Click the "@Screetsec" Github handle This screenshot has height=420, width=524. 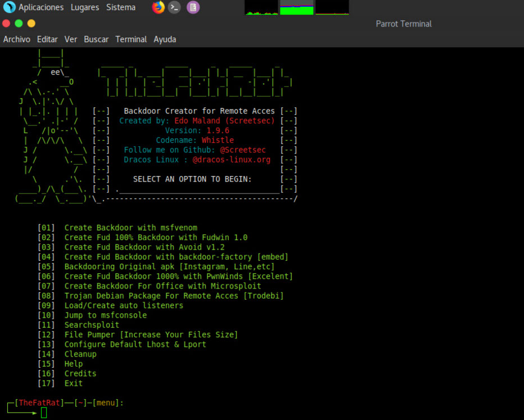[x=243, y=150]
